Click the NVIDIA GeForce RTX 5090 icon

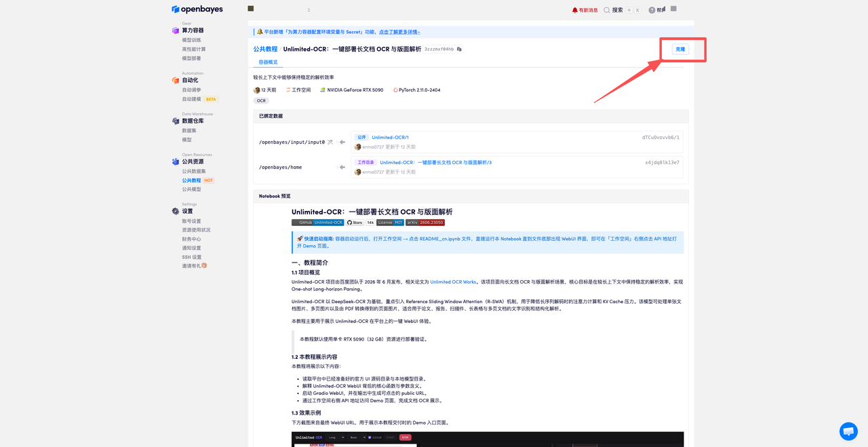point(323,90)
